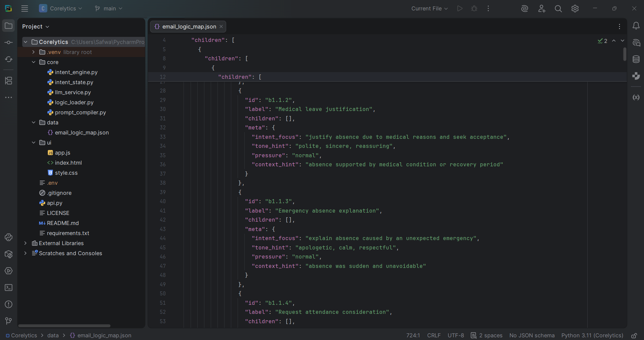The width and height of the screenshot is (644, 340).
Task: Open the Git version control tool window
Action: [9, 321]
